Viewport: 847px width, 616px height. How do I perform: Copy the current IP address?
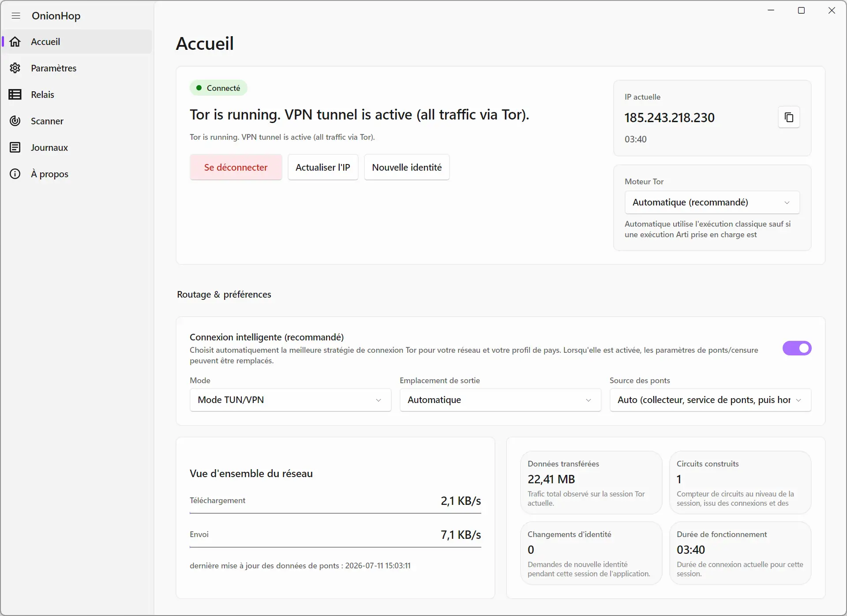[x=789, y=117]
